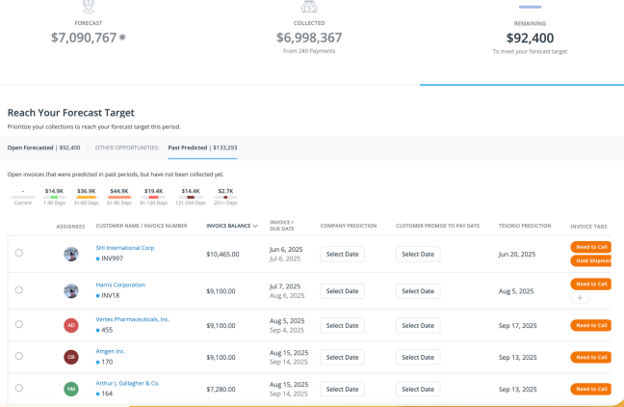Click the SHI International Corp assignee avatar
The image size is (624, 407).
click(71, 254)
